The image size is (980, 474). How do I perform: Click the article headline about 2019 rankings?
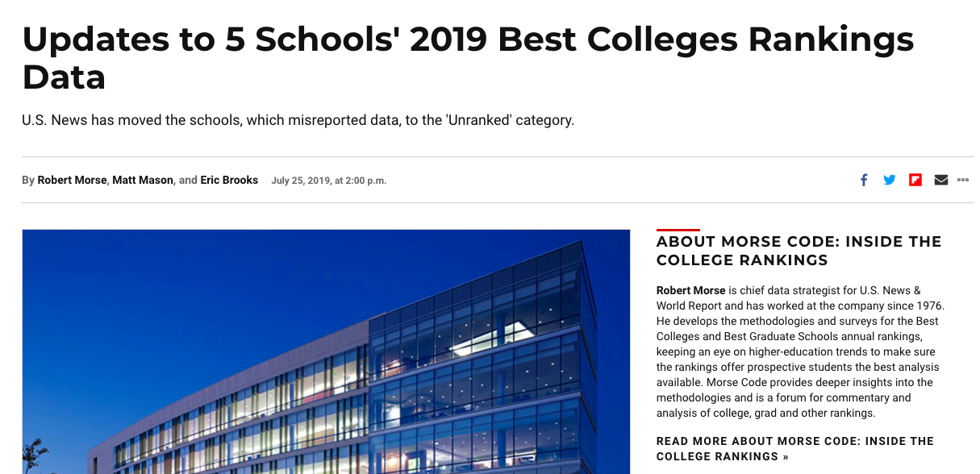pos(468,58)
